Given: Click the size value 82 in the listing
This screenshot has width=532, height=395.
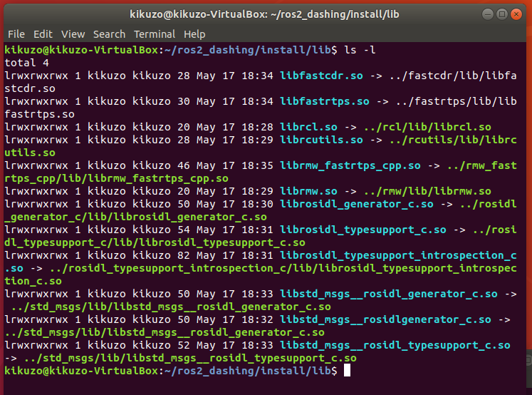Looking at the screenshot, I should tap(184, 255).
